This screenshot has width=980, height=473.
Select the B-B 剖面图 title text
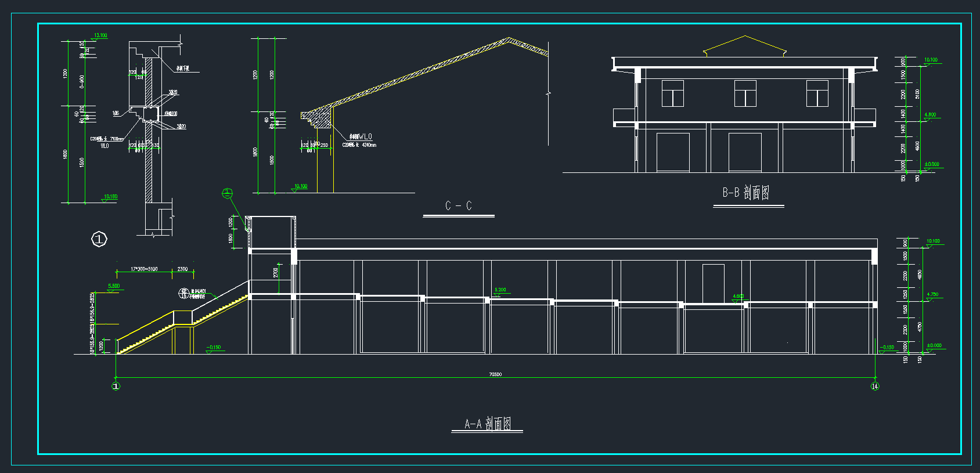[746, 193]
